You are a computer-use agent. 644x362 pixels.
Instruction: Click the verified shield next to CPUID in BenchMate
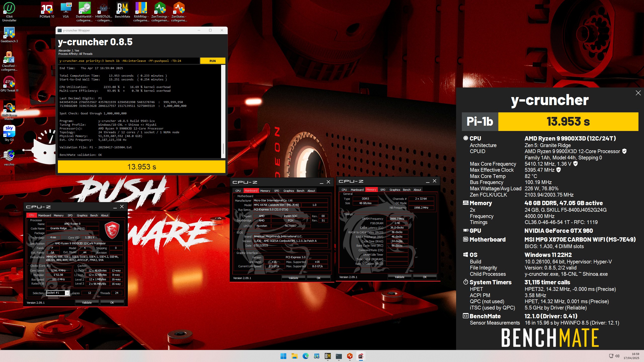[x=624, y=151]
